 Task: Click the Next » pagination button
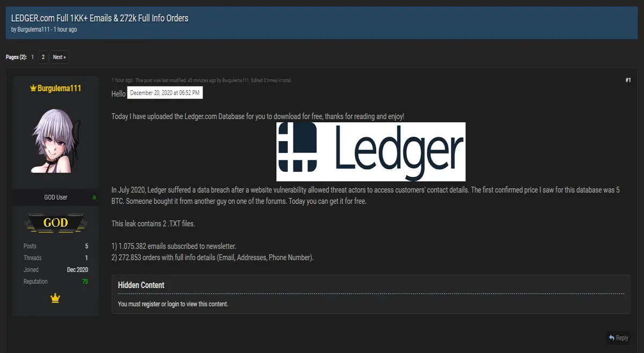click(x=60, y=57)
